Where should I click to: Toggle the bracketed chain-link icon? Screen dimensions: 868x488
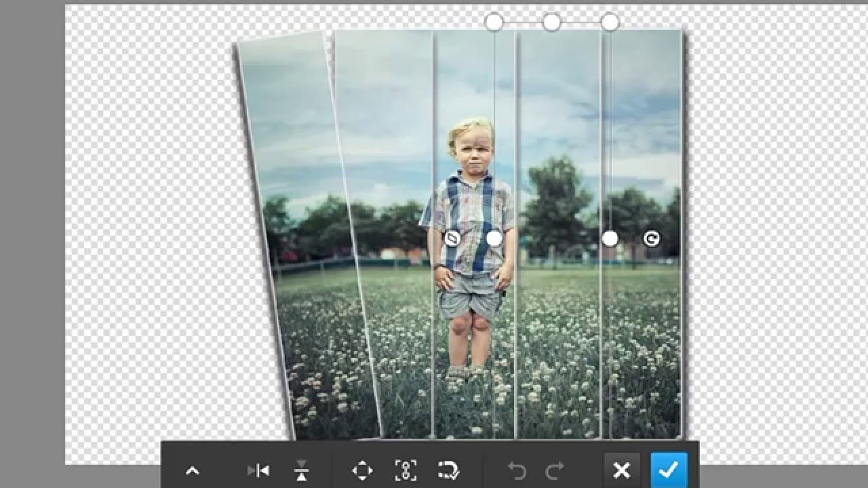click(x=406, y=470)
